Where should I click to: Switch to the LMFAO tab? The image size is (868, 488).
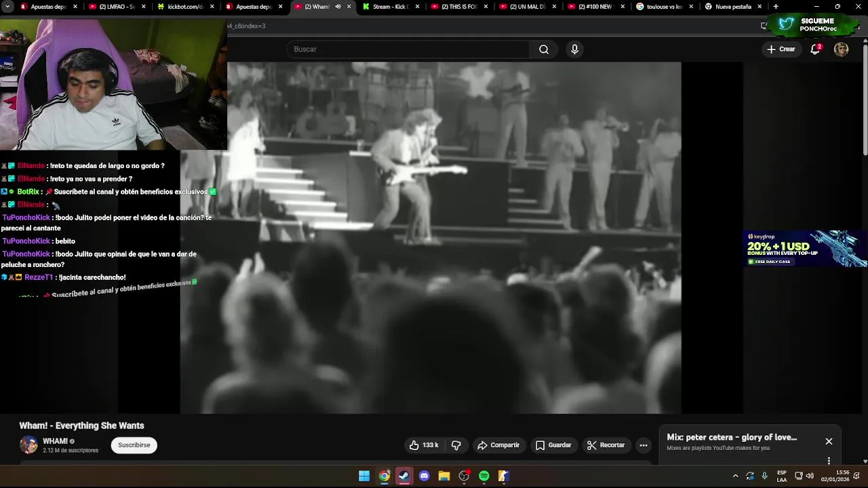click(x=117, y=7)
